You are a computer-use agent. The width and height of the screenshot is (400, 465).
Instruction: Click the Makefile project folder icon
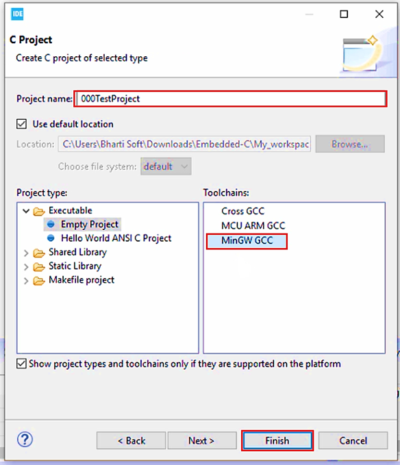point(39,281)
